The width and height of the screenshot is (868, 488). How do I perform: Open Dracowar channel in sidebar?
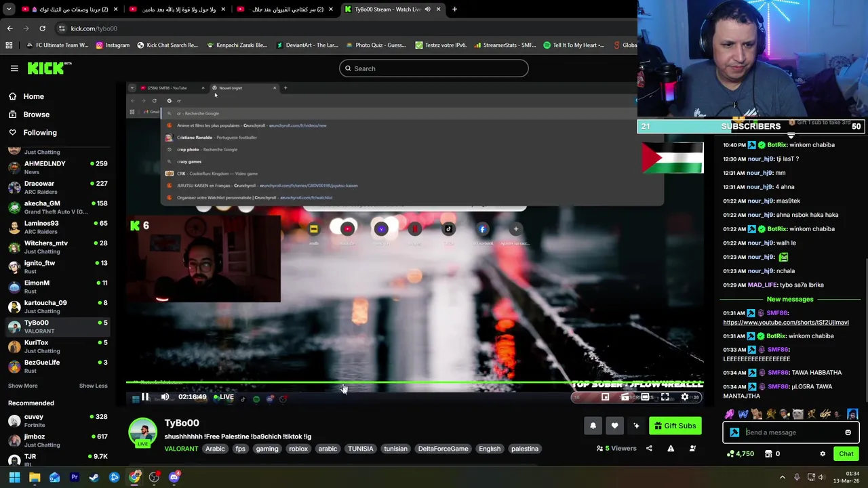[x=58, y=187]
